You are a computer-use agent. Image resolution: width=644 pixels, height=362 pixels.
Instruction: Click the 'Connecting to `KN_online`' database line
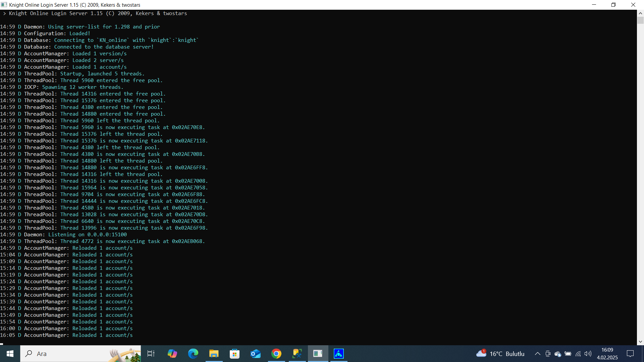99,40
